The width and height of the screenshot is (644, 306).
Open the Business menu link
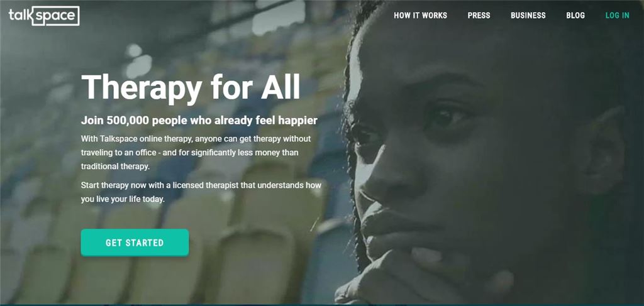(528, 16)
